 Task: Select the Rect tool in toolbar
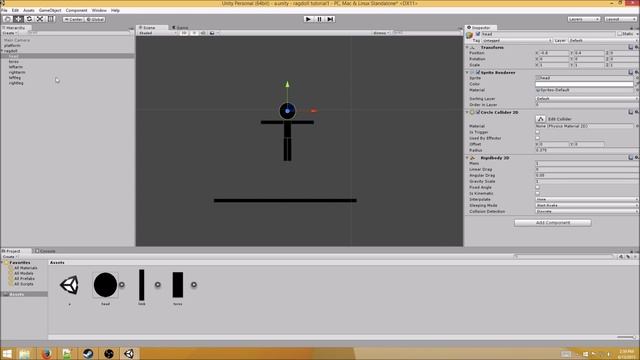[51, 19]
